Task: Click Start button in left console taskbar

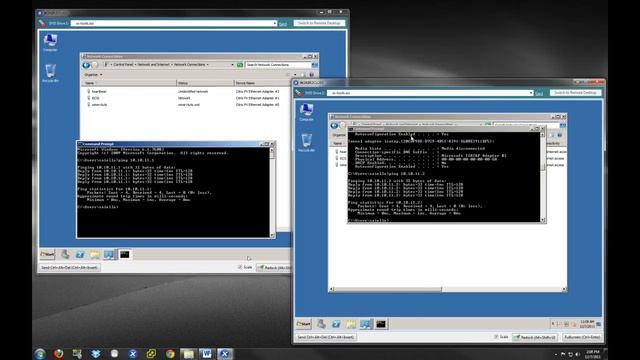Action: pyautogui.click(x=47, y=254)
